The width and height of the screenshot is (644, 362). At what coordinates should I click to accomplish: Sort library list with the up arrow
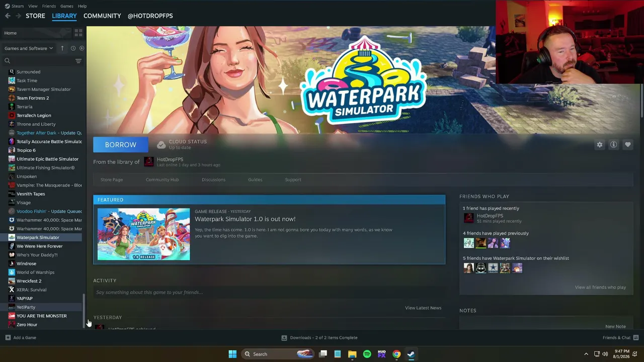tap(62, 48)
